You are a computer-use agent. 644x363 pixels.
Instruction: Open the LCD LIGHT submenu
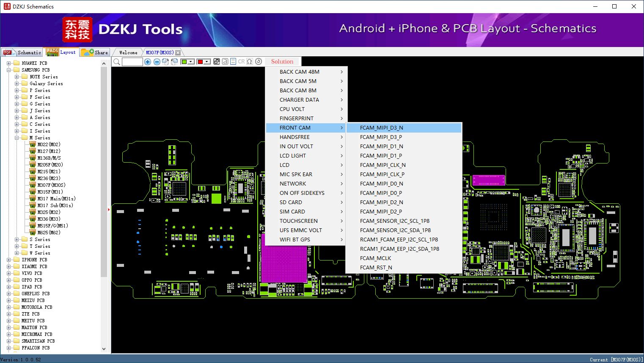click(x=306, y=156)
